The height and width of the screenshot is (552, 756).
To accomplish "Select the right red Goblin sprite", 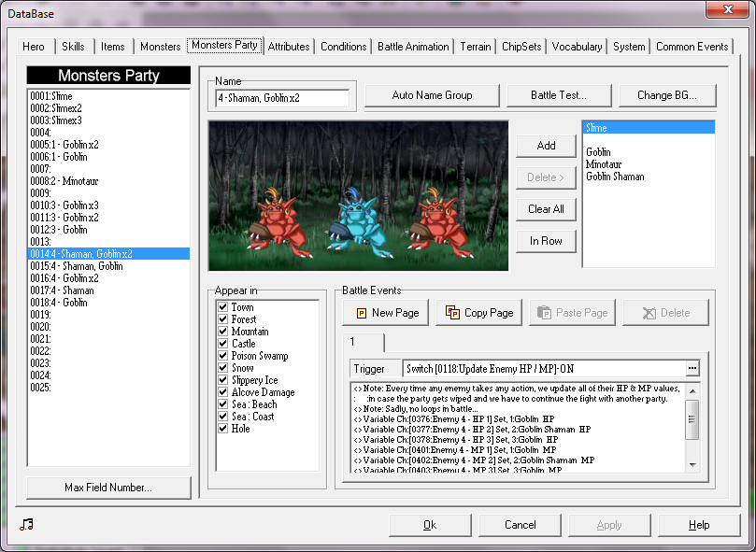I will (439, 222).
